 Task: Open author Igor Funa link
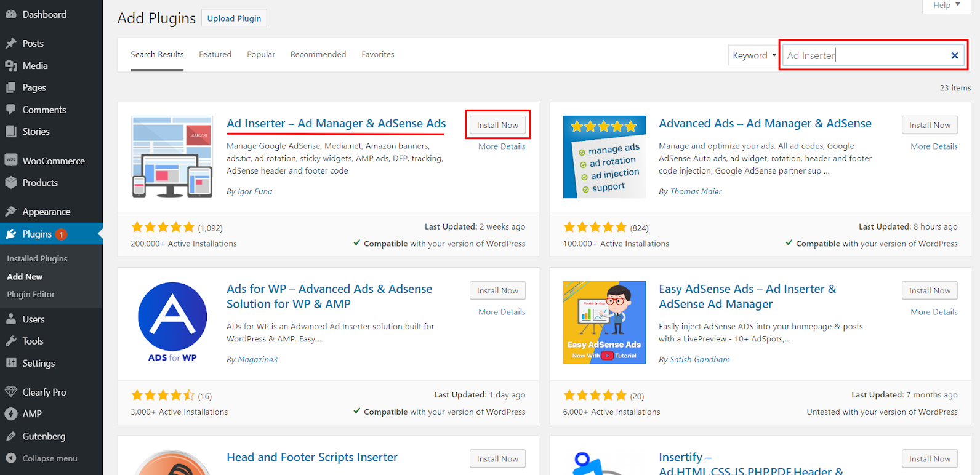tap(255, 191)
